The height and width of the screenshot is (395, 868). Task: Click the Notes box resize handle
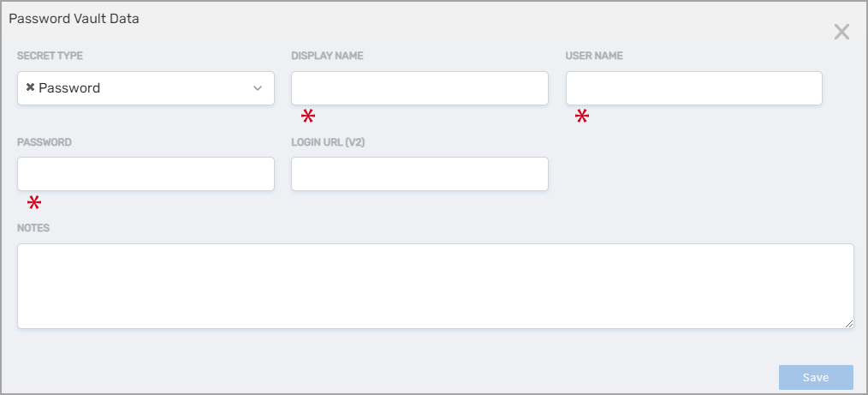tap(849, 323)
